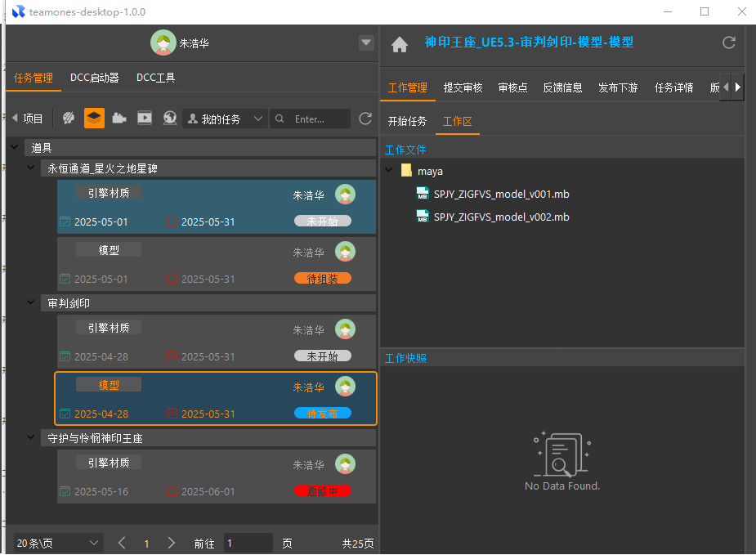Switch to the 开始任务 sub-tab
Image resolution: width=756 pixels, height=555 pixels.
[x=407, y=122]
